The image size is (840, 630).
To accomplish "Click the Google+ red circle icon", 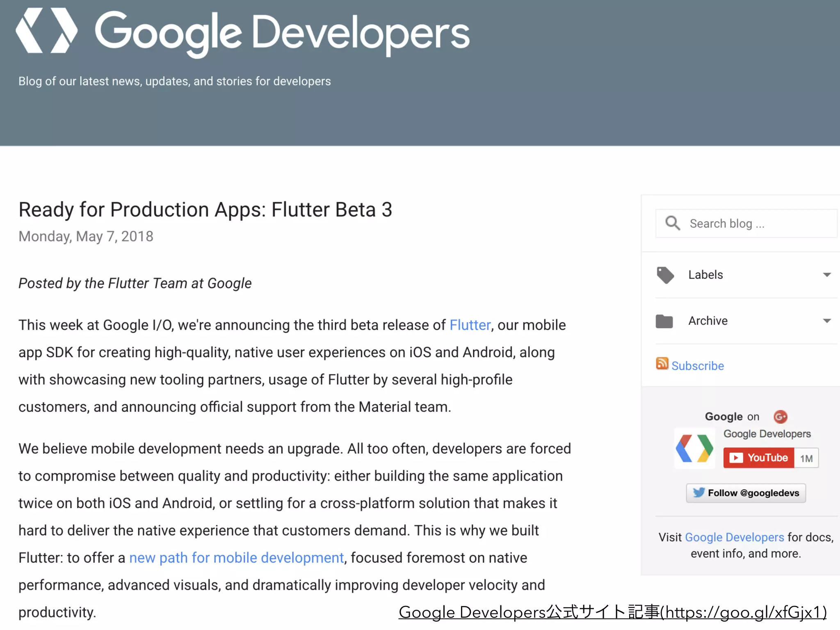I will pos(780,417).
